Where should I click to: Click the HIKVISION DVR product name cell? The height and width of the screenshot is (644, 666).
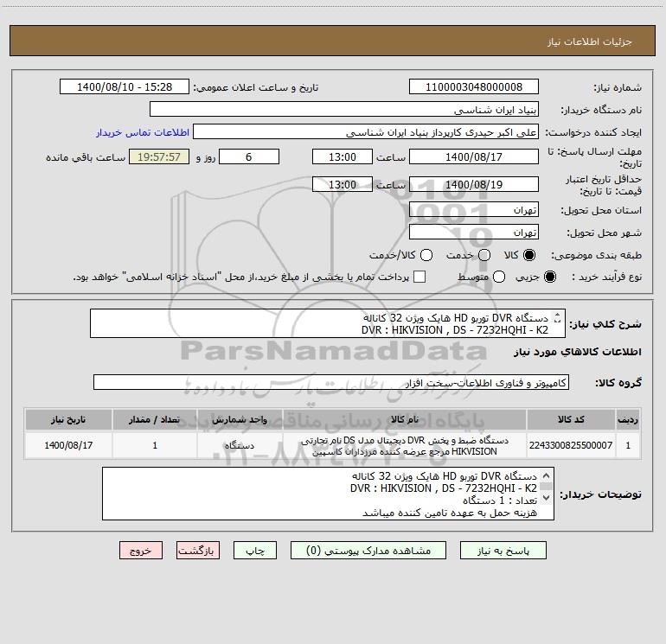[405, 445]
